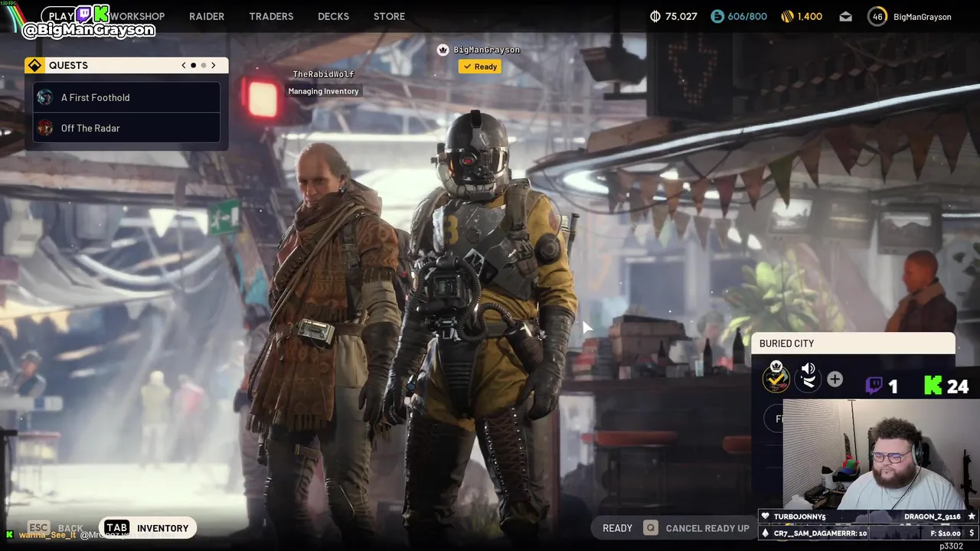980x551 pixels.
Task: Open the STORE tab
Action: (x=389, y=16)
